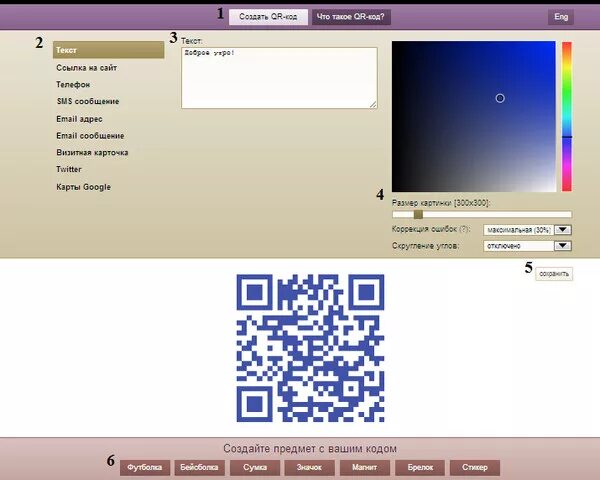Open the 'Скругление углов' dropdown
The image size is (600, 480).
pyautogui.click(x=527, y=246)
